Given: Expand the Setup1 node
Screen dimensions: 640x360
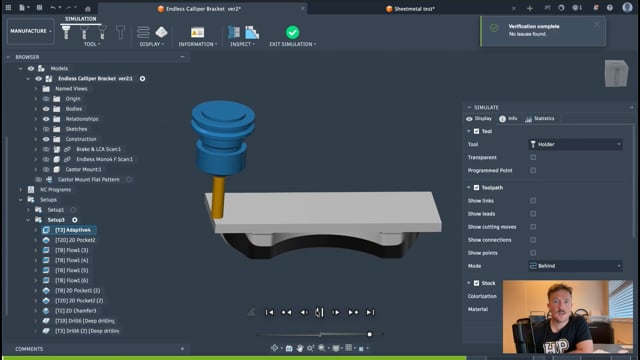Looking at the screenshot, I should click(x=28, y=210).
